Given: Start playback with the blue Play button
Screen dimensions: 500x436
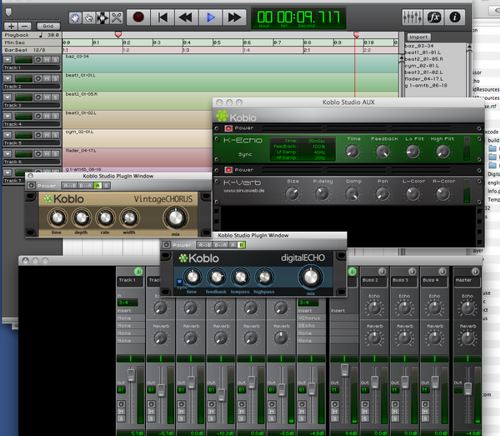Looking at the screenshot, I should coord(210,17).
